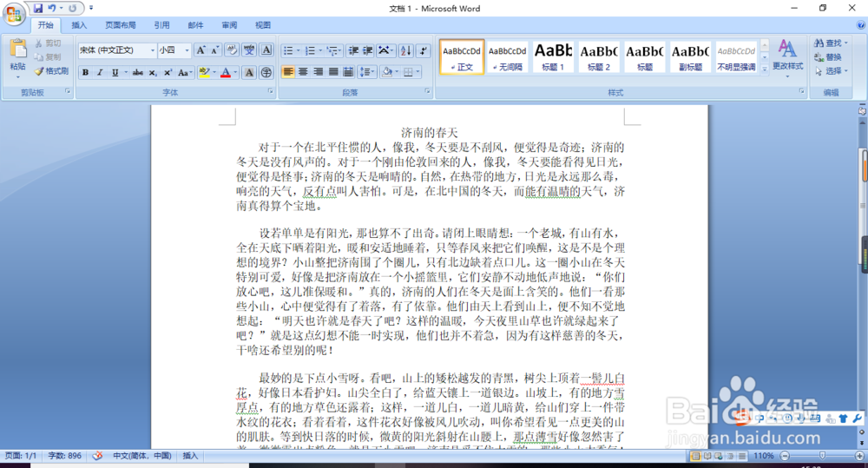Open the phonetic guide (wén) tool

249,50
